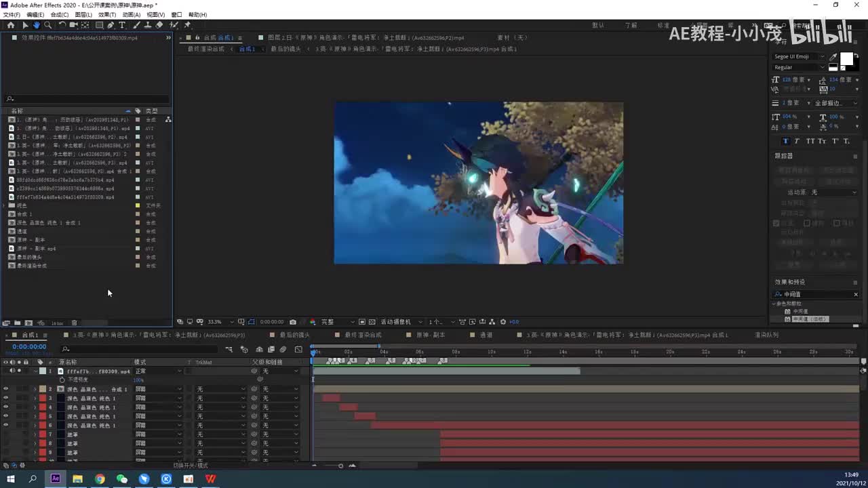Screen dimensions: 868x488
Task: Select the Clone Stamp tool
Action: click(x=147, y=25)
